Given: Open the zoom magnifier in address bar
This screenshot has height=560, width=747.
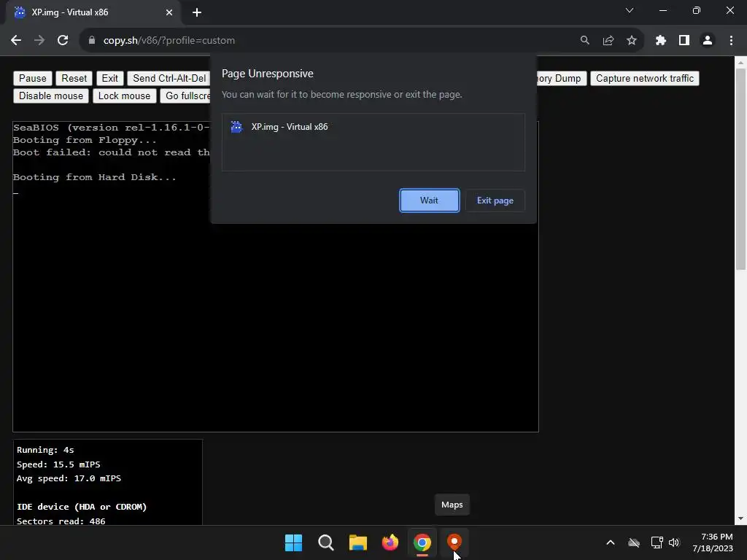Looking at the screenshot, I should (x=584, y=41).
